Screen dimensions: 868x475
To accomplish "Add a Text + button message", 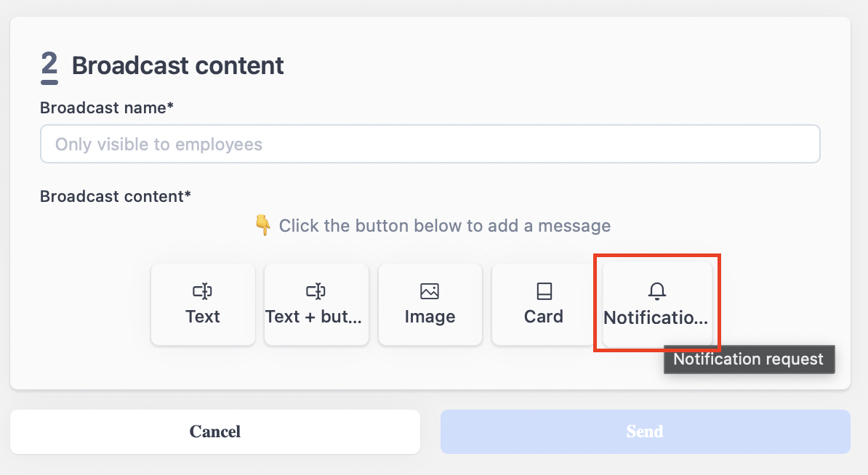I will coord(317,304).
